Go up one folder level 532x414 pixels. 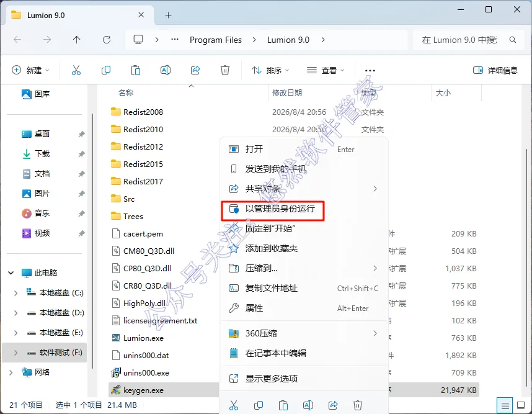coord(77,40)
